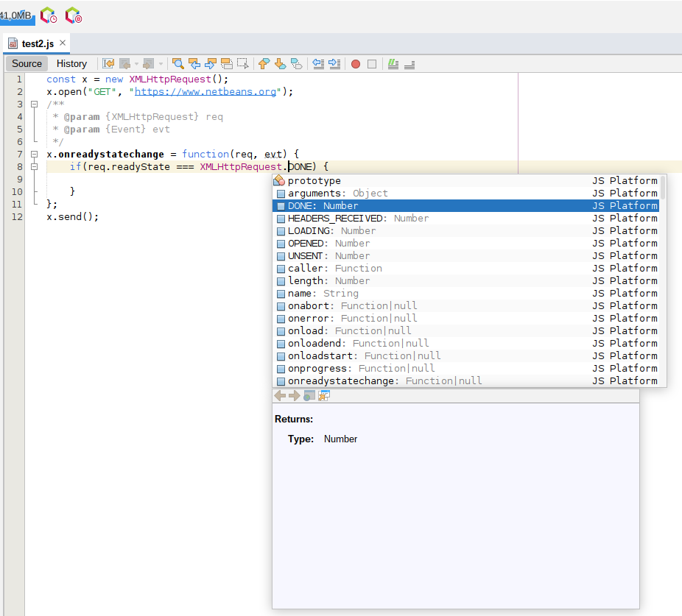Viewport: 682px width, 616px height.
Task: Click the Attach Profiler icon with red dot
Action: click(x=73, y=15)
